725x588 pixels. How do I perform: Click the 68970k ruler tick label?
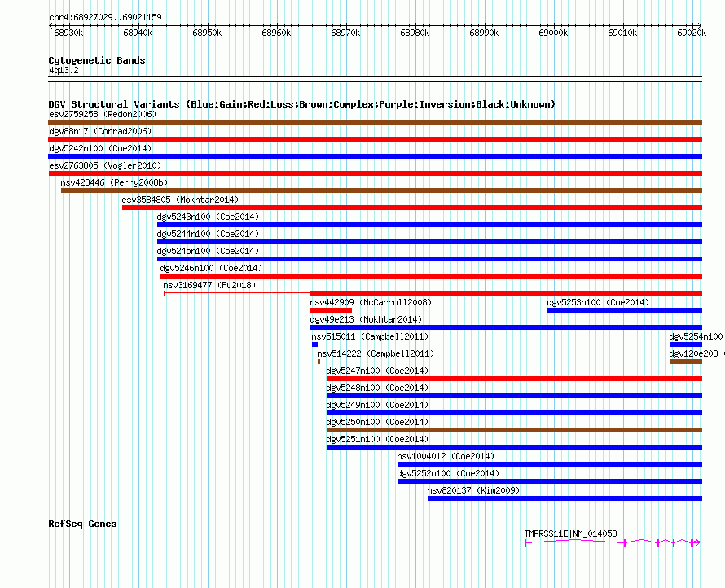click(345, 33)
